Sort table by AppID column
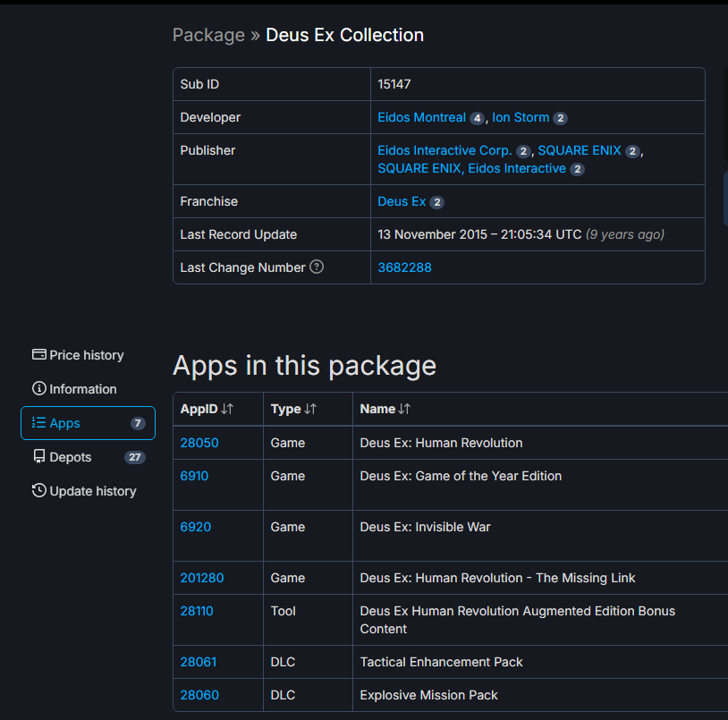Screen dimensions: 728x720 (207, 409)
